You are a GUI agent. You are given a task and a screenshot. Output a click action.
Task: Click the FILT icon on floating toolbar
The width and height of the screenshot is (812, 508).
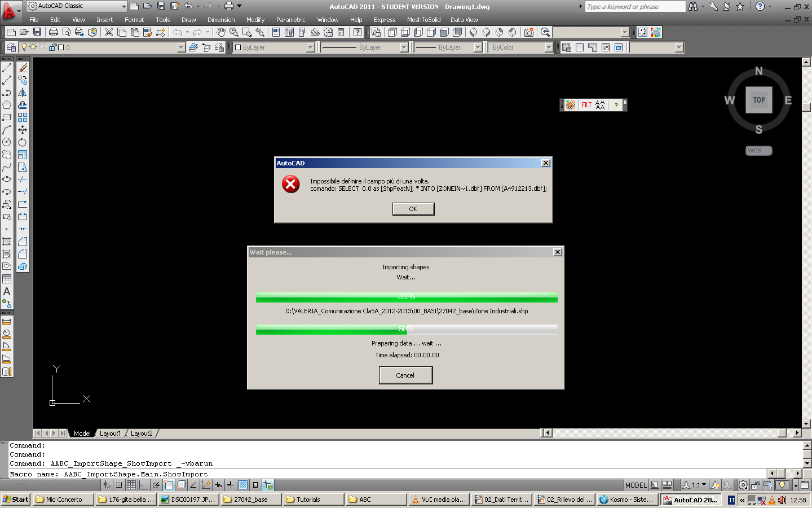click(x=586, y=105)
